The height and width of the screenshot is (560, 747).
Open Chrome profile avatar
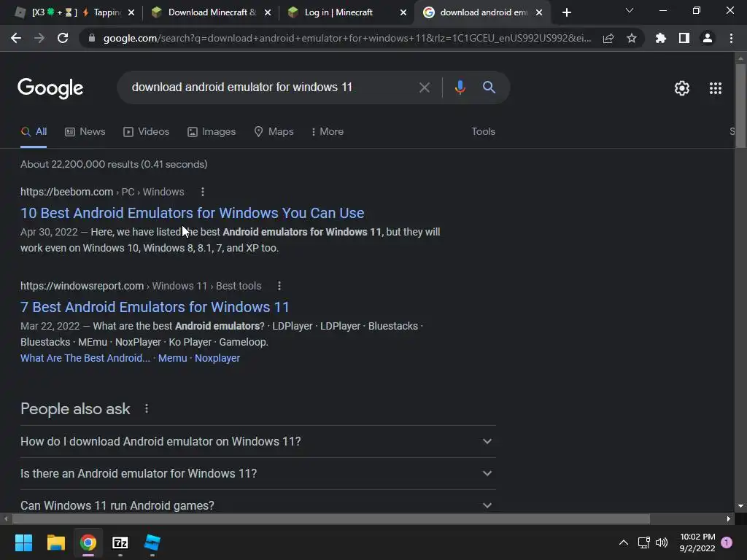pyautogui.click(x=708, y=38)
